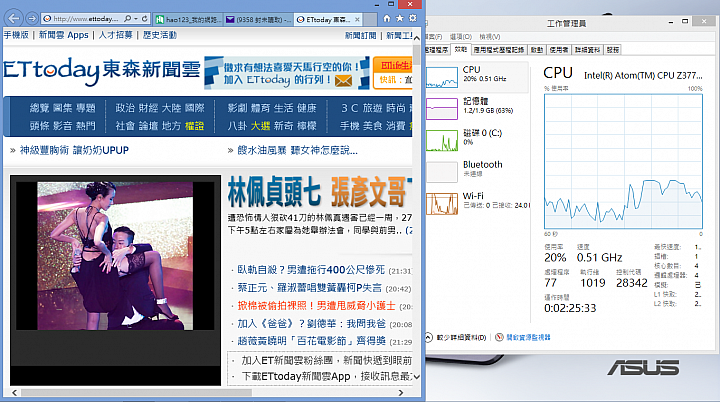Click the ETtoday recruitment banner ad

pyautogui.click(x=287, y=73)
